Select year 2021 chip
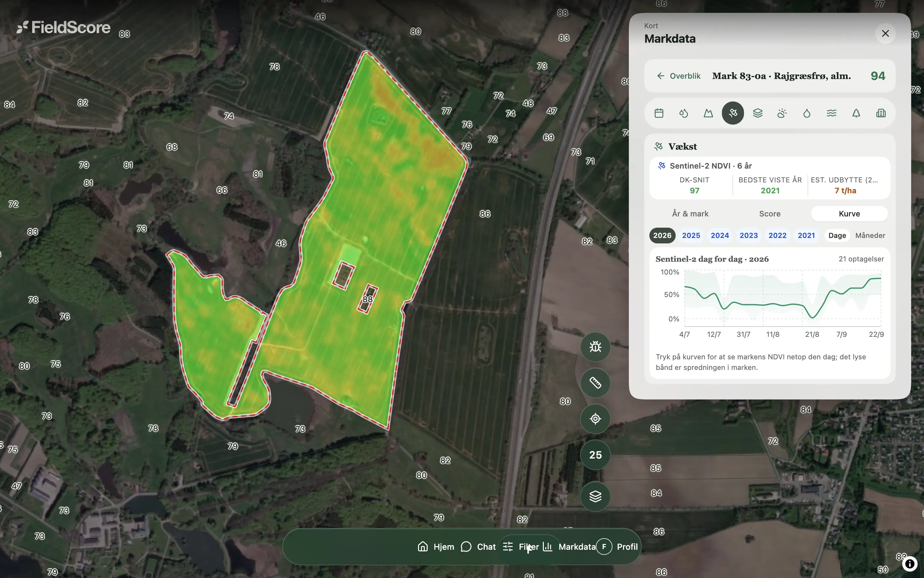 [806, 235]
